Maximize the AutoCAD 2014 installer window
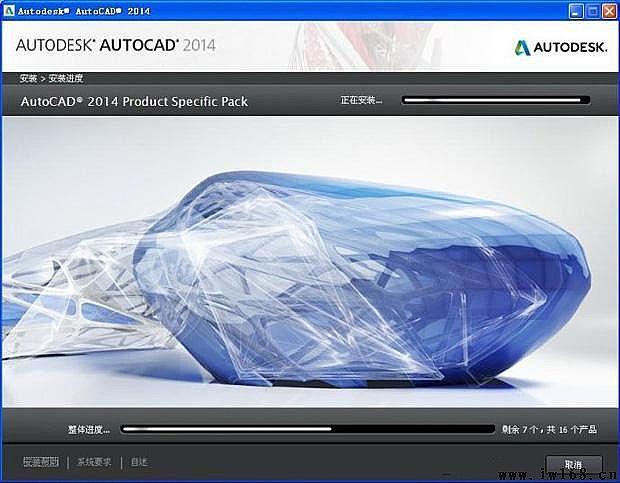 click(x=591, y=11)
